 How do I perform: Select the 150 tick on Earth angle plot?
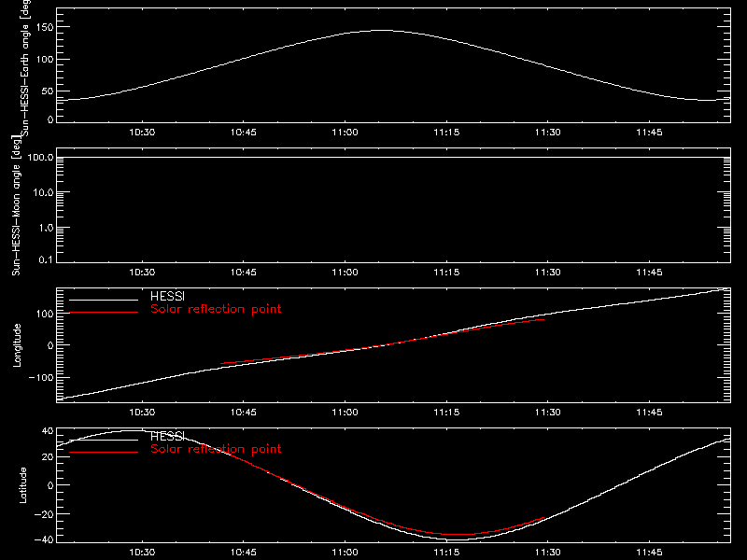click(x=45, y=27)
